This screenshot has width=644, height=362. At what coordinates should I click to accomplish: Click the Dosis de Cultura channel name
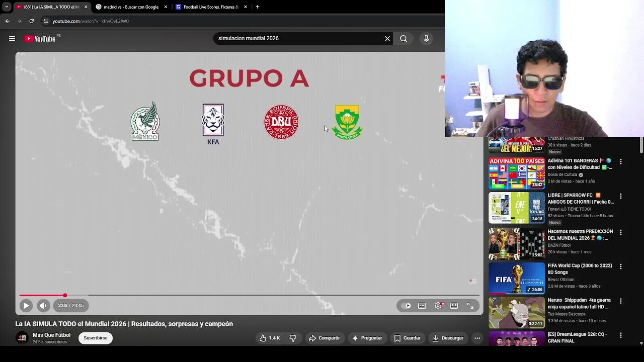click(x=562, y=175)
